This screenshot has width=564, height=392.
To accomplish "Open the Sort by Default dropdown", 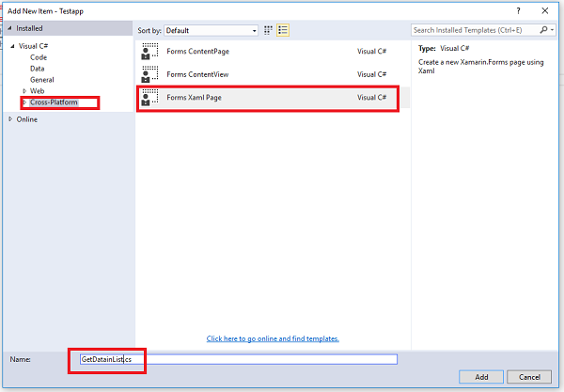I will click(211, 31).
